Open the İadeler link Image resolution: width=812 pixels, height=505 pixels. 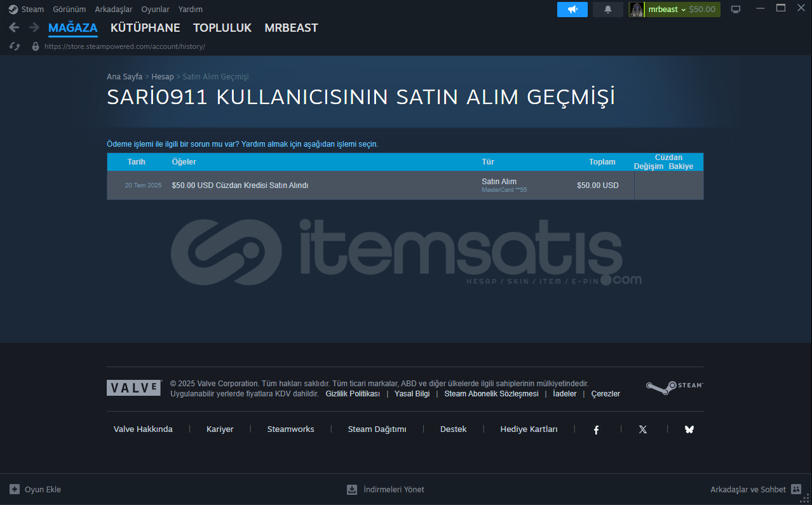[565, 394]
